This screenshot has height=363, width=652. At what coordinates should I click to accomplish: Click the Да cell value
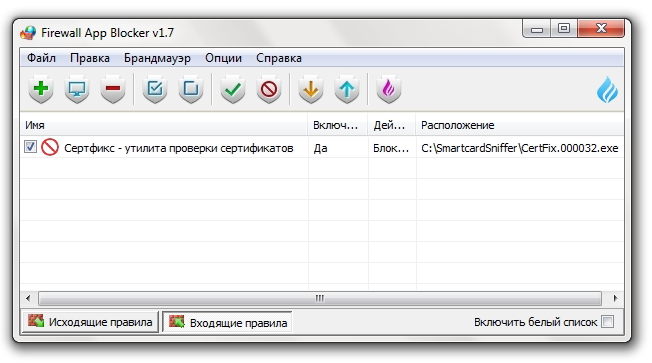[x=320, y=148]
